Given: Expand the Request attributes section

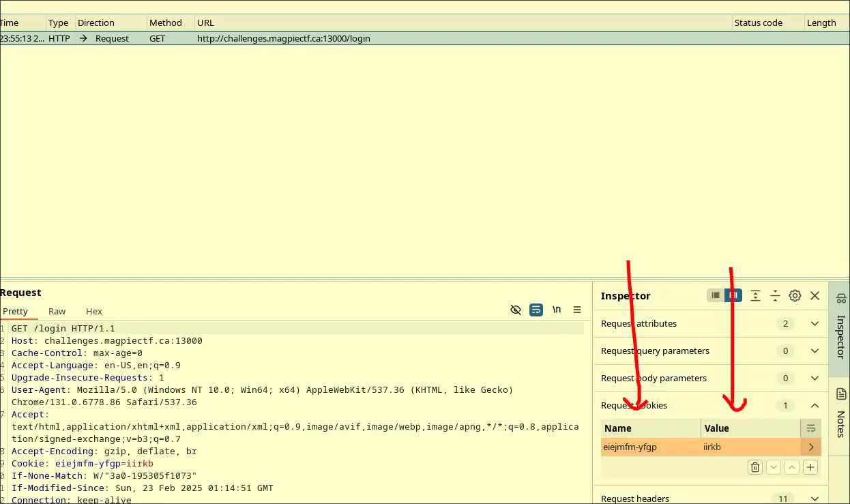Looking at the screenshot, I should coord(815,324).
